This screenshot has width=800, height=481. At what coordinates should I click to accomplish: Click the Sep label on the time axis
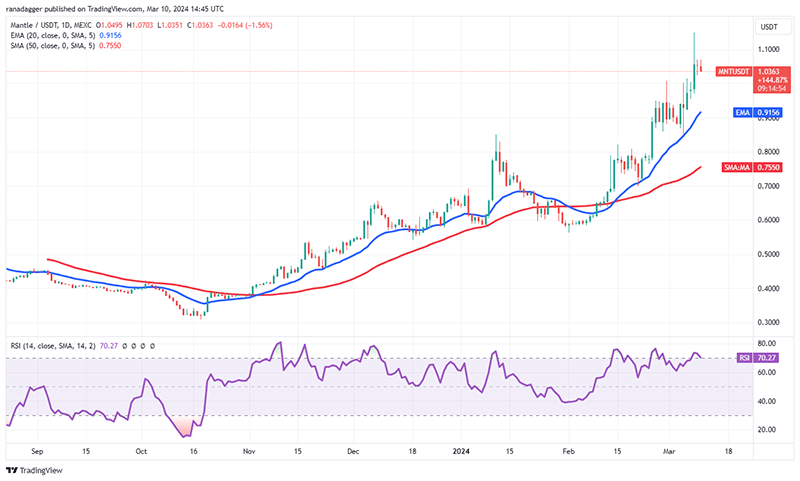coord(37,451)
